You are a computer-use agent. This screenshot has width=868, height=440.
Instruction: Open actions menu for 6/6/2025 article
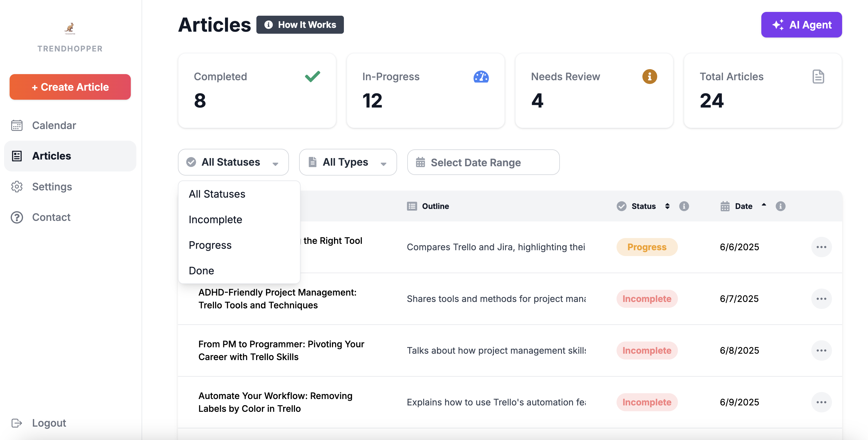[x=821, y=247]
